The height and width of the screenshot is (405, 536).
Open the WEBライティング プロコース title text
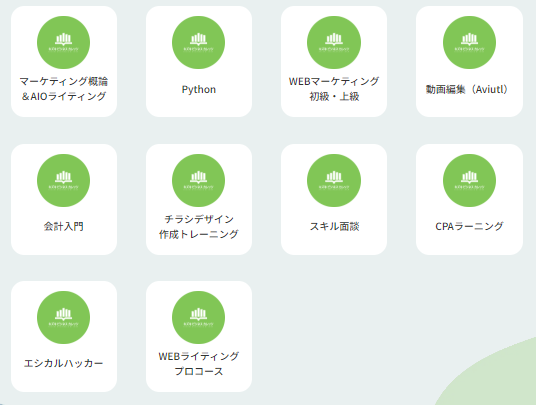pyautogui.click(x=199, y=364)
